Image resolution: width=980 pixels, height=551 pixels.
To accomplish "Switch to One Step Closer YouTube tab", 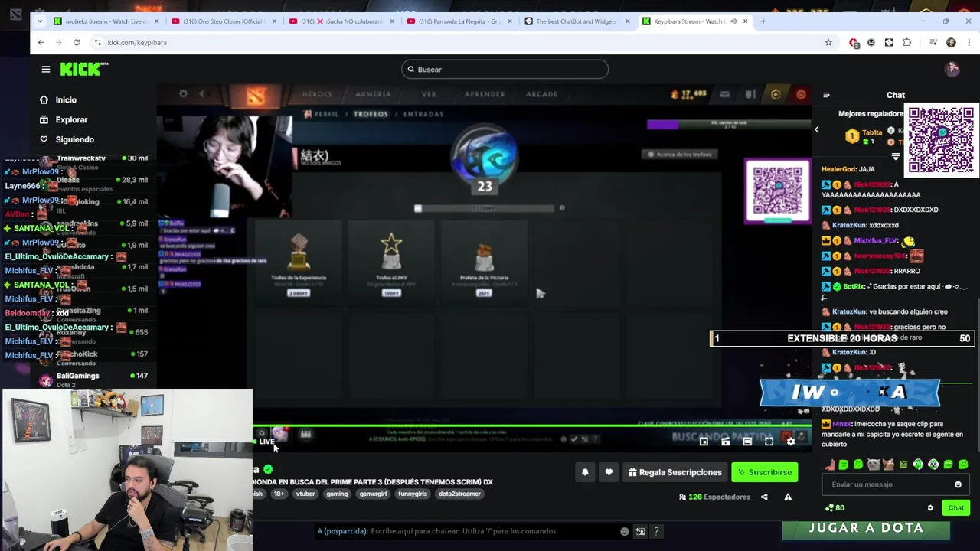I will click(x=224, y=21).
